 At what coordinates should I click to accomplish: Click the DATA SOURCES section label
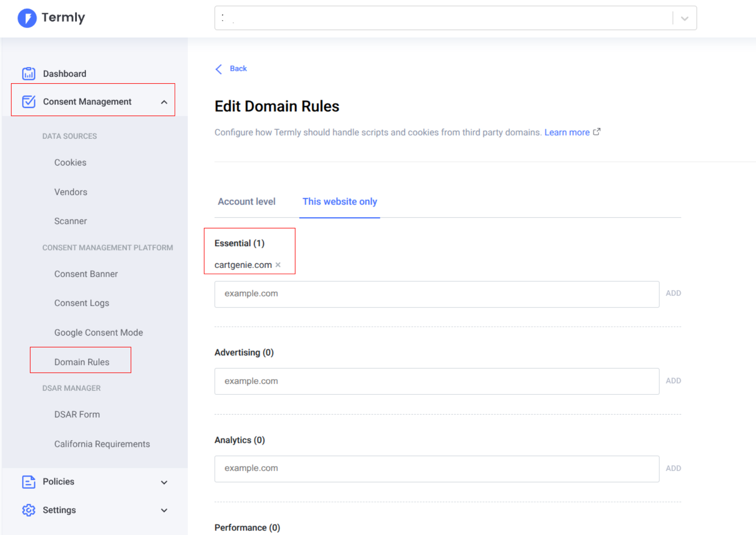click(69, 136)
